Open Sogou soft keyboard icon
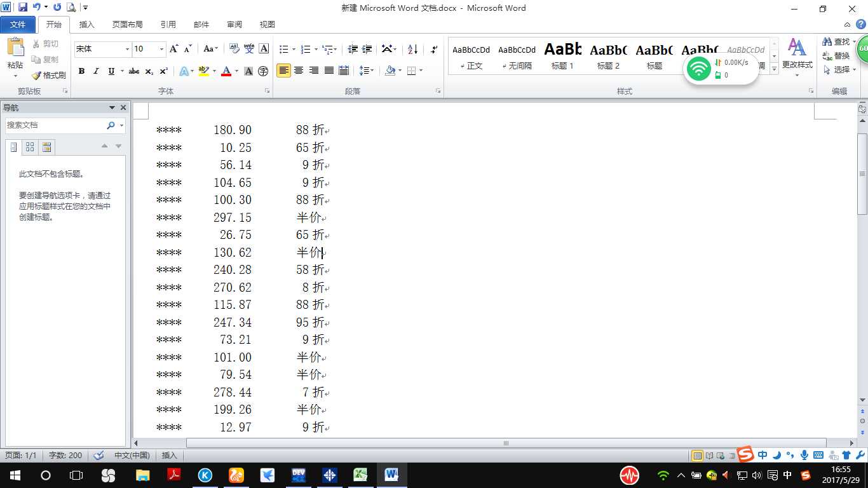 (x=818, y=455)
